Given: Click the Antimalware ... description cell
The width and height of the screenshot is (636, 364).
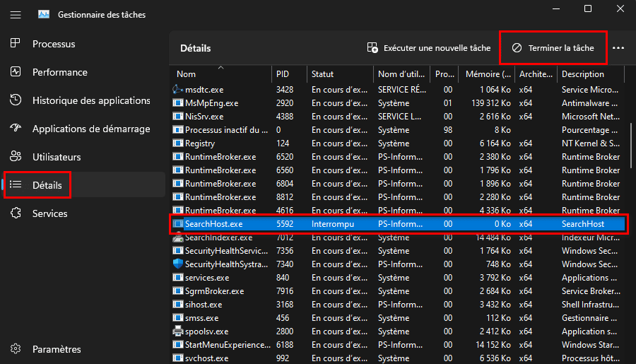Looking at the screenshot, I should click(x=589, y=103).
